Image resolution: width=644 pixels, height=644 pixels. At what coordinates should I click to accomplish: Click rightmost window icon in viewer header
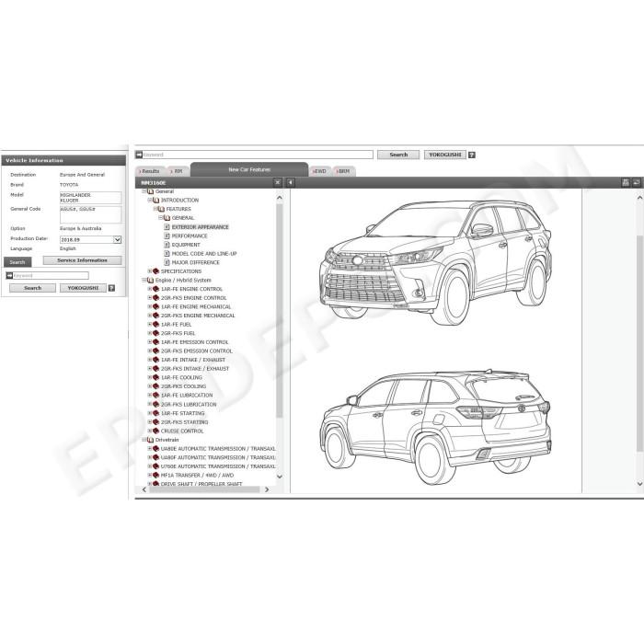637,182
